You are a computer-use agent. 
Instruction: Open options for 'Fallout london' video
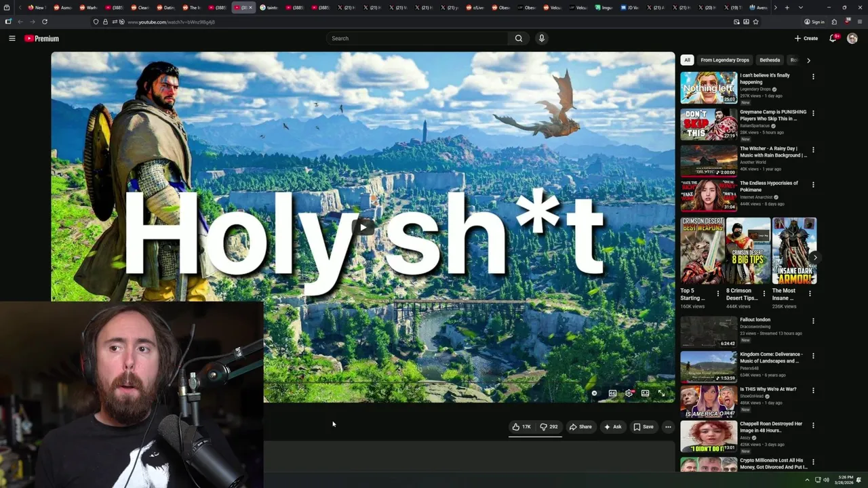click(x=813, y=321)
